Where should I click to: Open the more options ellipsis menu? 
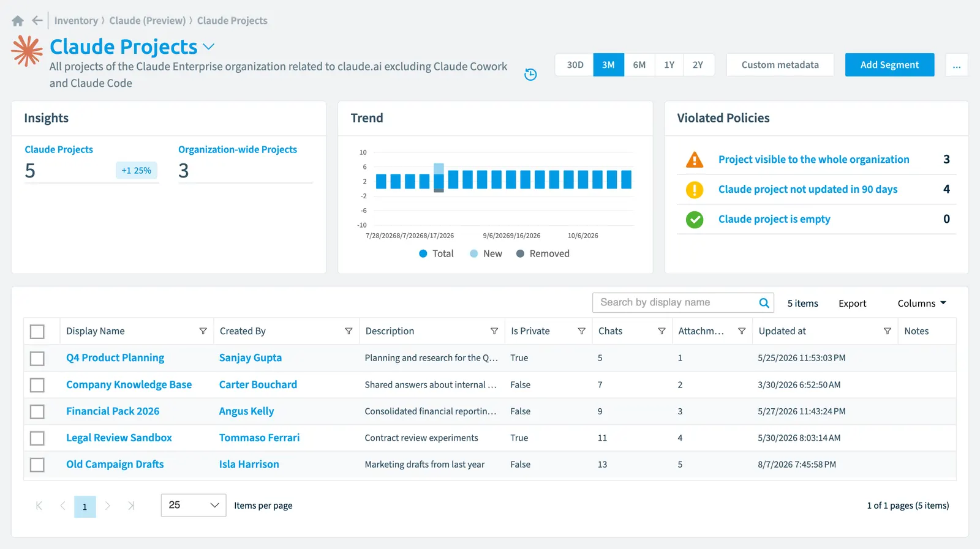pyautogui.click(x=957, y=65)
